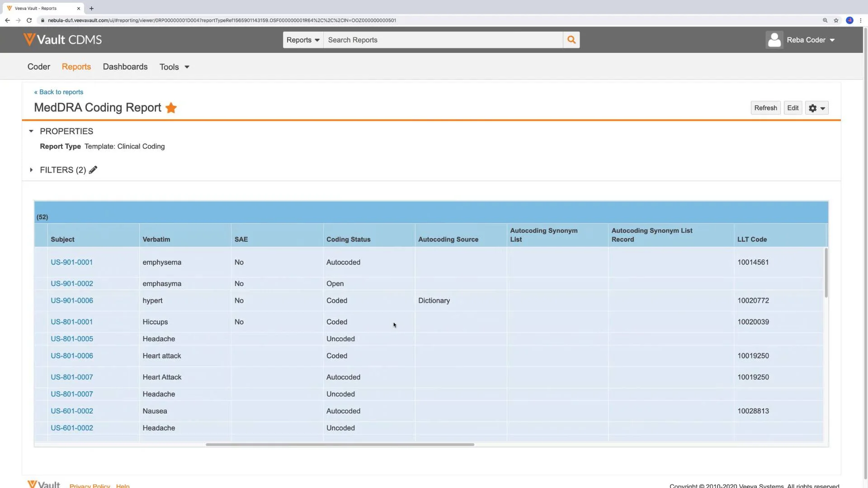Bookmark page with the browser star icon
The width and height of the screenshot is (868, 488).
click(836, 20)
